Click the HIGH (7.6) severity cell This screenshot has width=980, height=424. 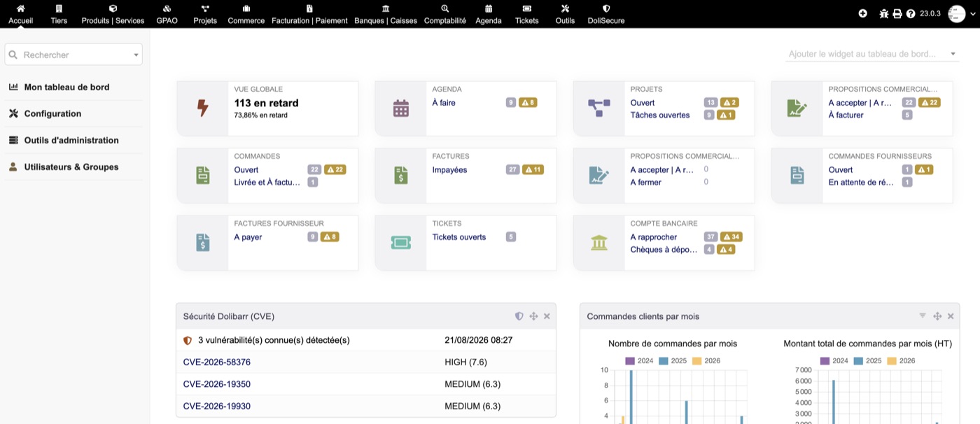(465, 362)
